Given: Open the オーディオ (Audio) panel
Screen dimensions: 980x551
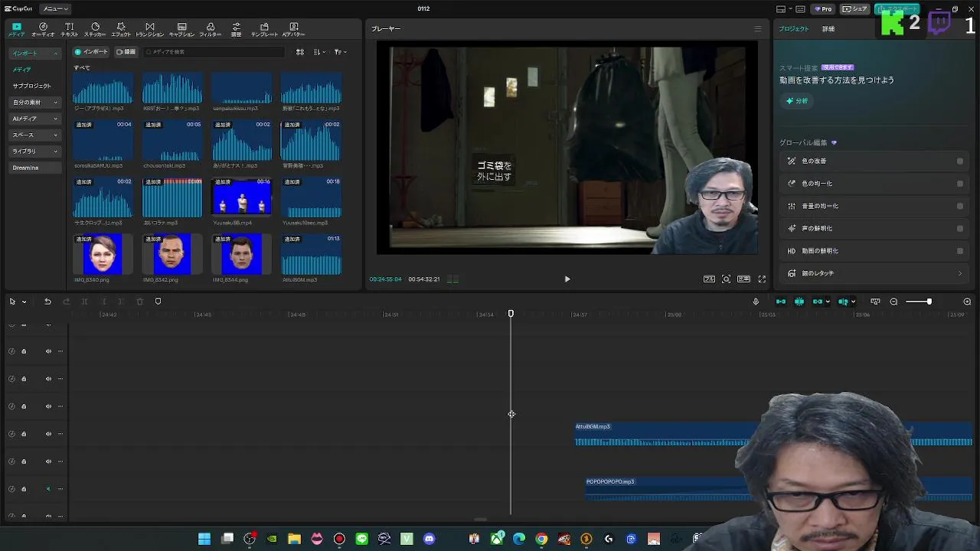Looking at the screenshot, I should click(43, 30).
